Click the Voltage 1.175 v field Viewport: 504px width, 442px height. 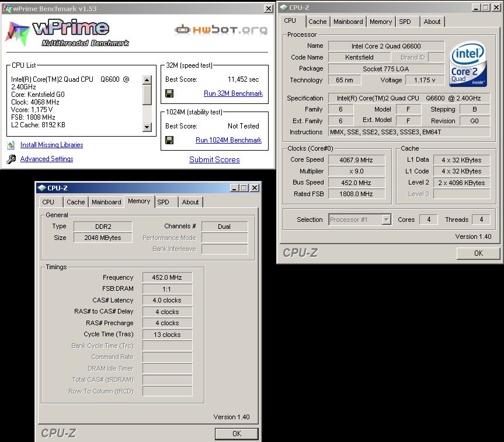coord(425,80)
